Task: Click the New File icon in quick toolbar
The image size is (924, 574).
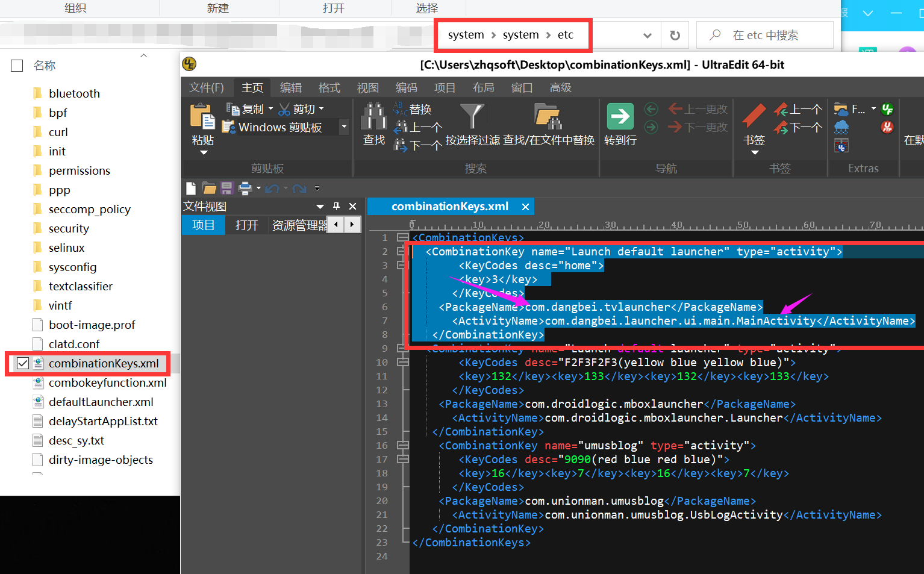Action: tap(191, 189)
